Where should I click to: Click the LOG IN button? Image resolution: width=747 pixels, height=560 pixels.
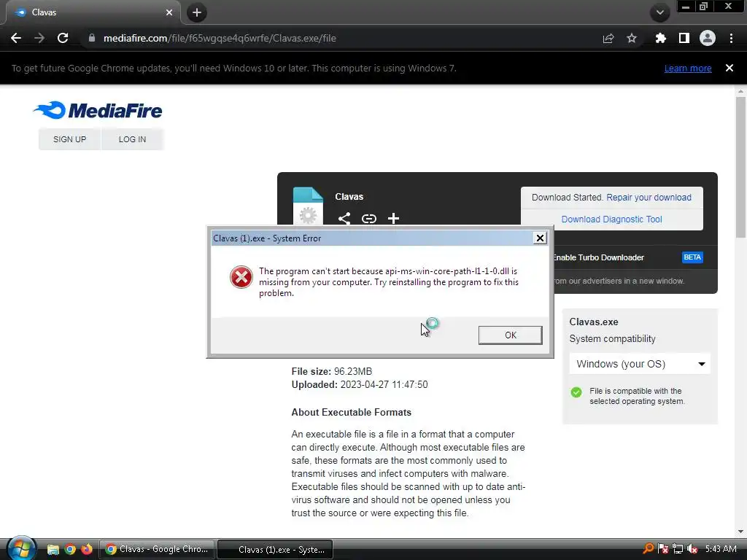[133, 139]
